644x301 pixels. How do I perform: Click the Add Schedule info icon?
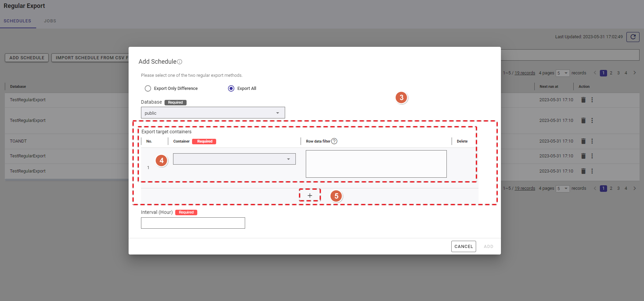[180, 62]
